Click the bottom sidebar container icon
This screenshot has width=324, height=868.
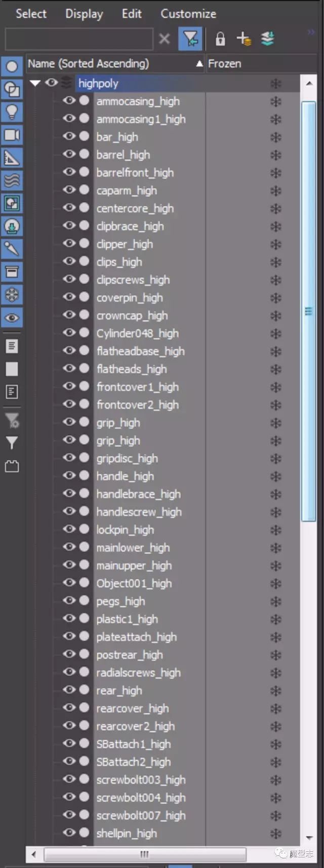(x=12, y=466)
